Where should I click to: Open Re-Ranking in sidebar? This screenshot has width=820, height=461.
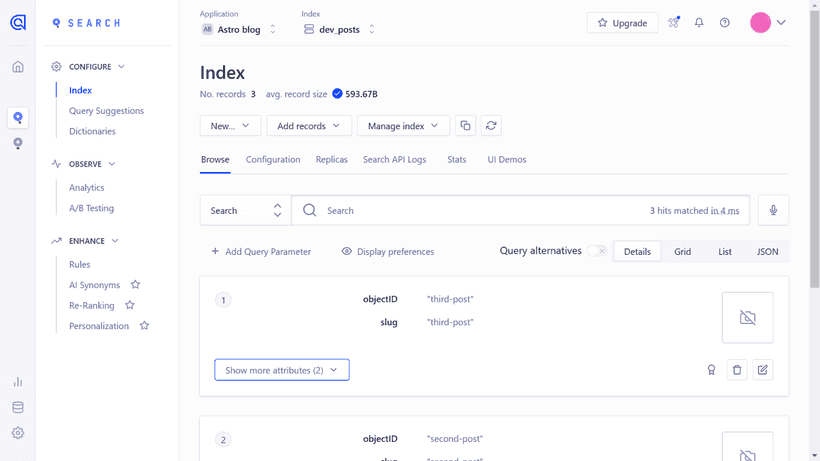[x=92, y=305]
